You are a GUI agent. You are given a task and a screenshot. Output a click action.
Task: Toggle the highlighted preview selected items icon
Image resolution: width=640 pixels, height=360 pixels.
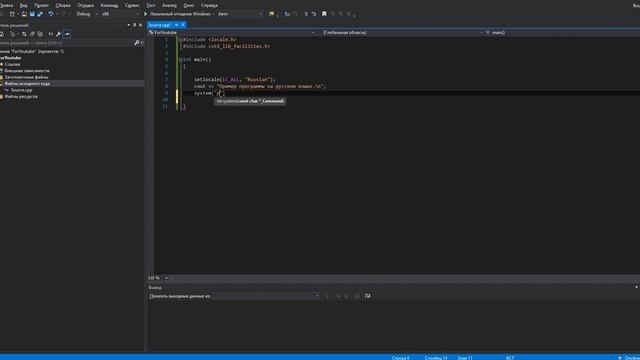[x=67, y=34]
